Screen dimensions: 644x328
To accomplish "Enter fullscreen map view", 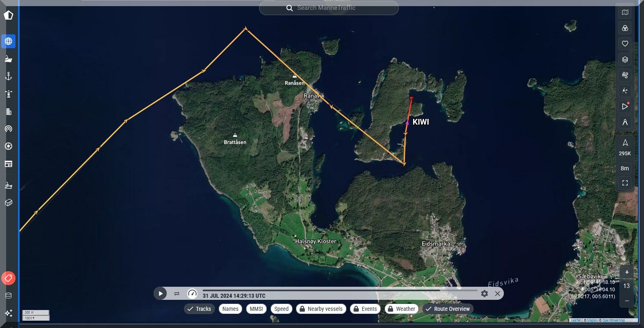I will [x=625, y=183].
